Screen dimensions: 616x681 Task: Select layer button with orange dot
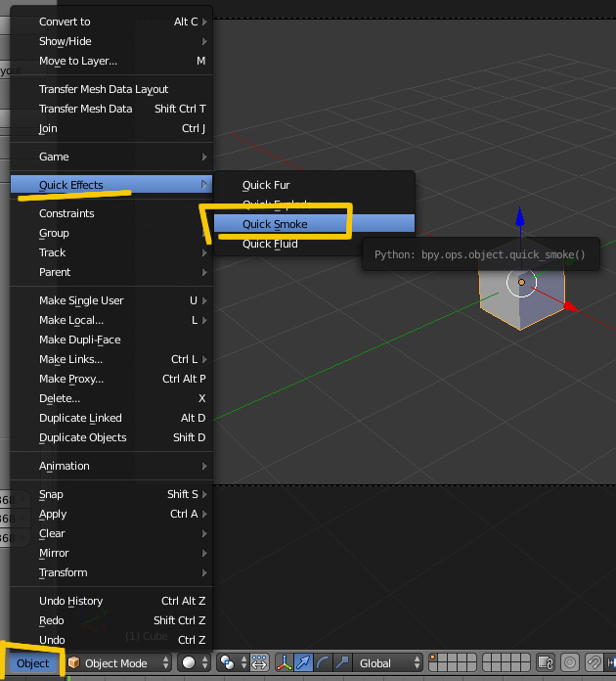(433, 658)
